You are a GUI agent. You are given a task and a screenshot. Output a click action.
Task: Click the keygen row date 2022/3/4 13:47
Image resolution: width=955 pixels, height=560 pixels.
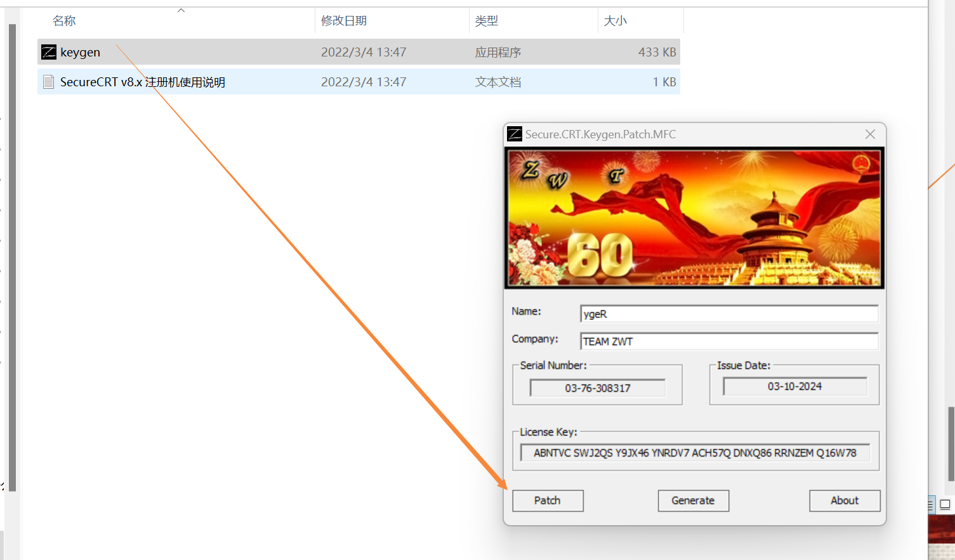[x=364, y=52]
